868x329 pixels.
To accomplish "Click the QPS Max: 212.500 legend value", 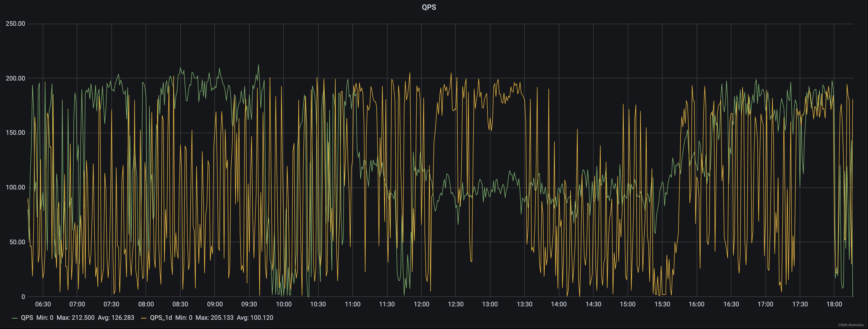I will [75, 317].
